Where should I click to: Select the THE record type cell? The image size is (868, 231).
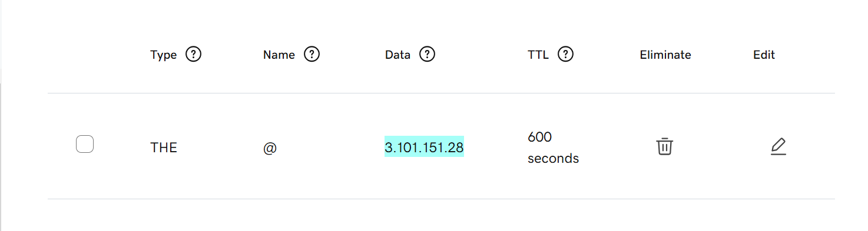click(164, 148)
